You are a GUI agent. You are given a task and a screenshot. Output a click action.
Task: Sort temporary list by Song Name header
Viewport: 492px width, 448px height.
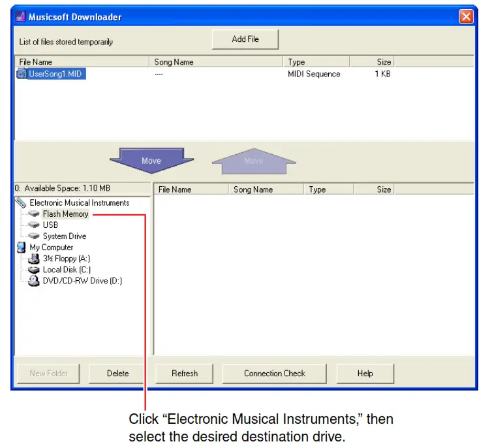(216, 62)
